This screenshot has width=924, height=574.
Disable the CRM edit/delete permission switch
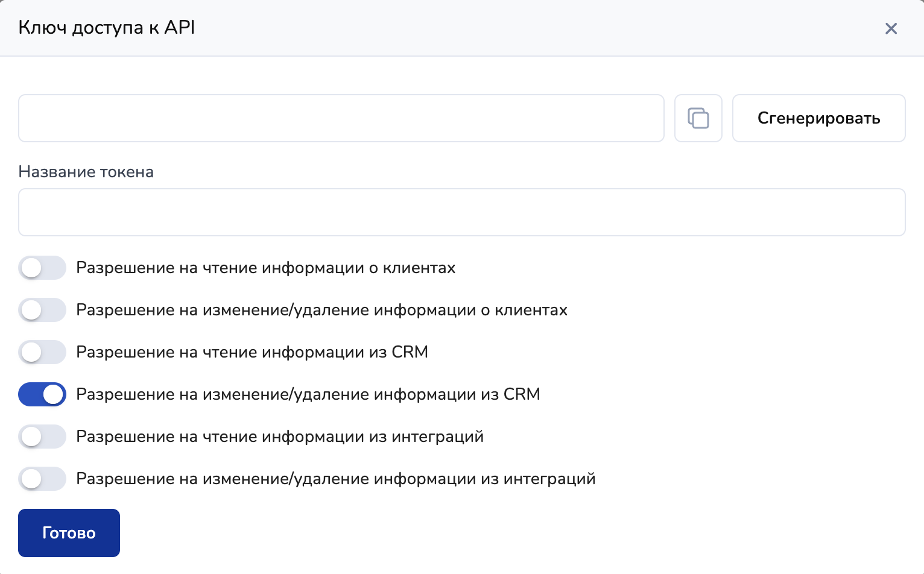point(42,394)
